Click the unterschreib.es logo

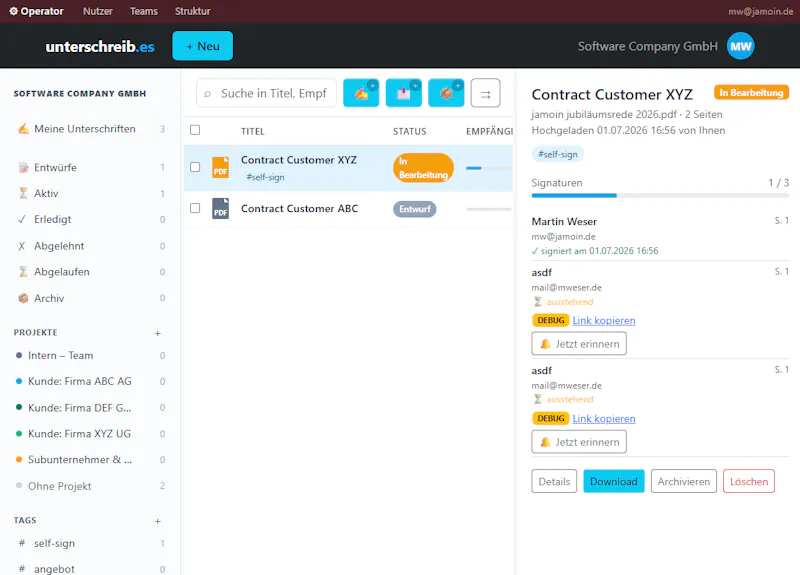pos(100,46)
